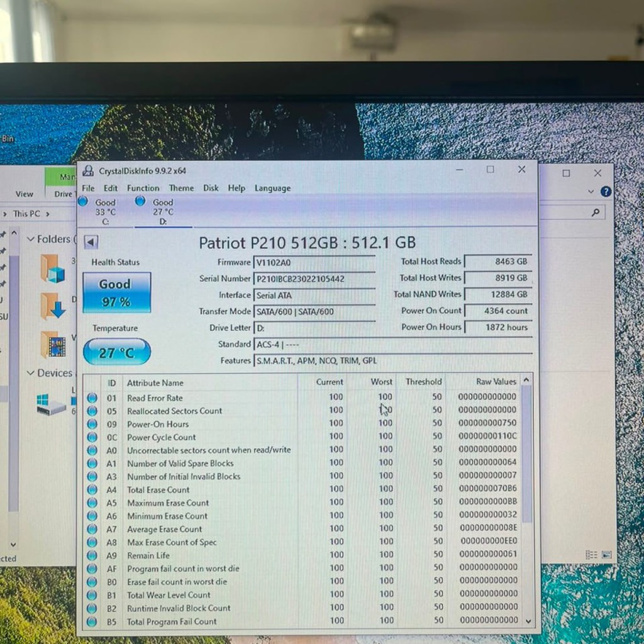Switch Explorer to details view icon
This screenshot has height=644, width=644.
(591, 555)
